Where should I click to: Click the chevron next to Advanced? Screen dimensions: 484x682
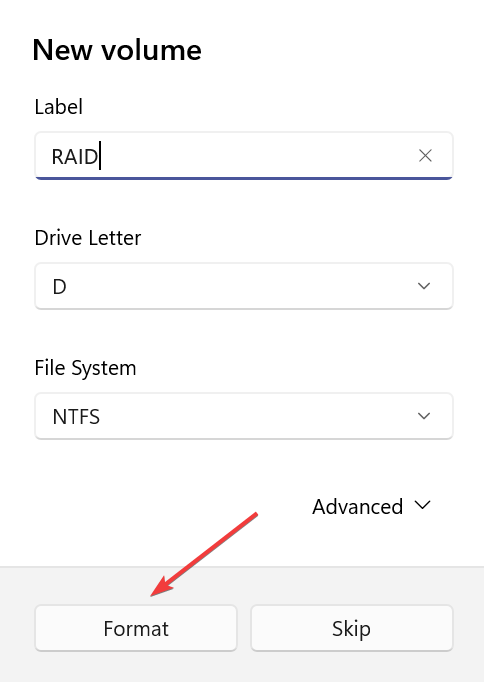[422, 505]
